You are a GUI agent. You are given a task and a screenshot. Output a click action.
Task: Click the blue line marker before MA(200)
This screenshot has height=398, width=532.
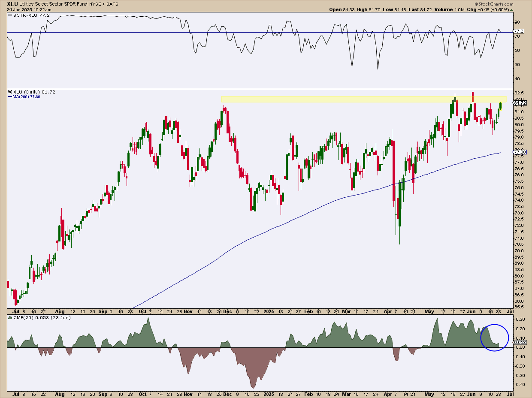[x=9, y=97]
